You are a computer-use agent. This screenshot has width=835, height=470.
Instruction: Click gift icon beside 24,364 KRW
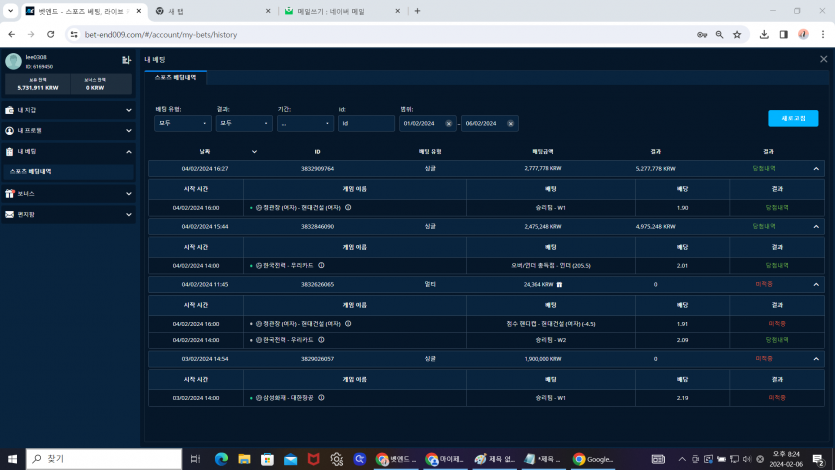(559, 285)
